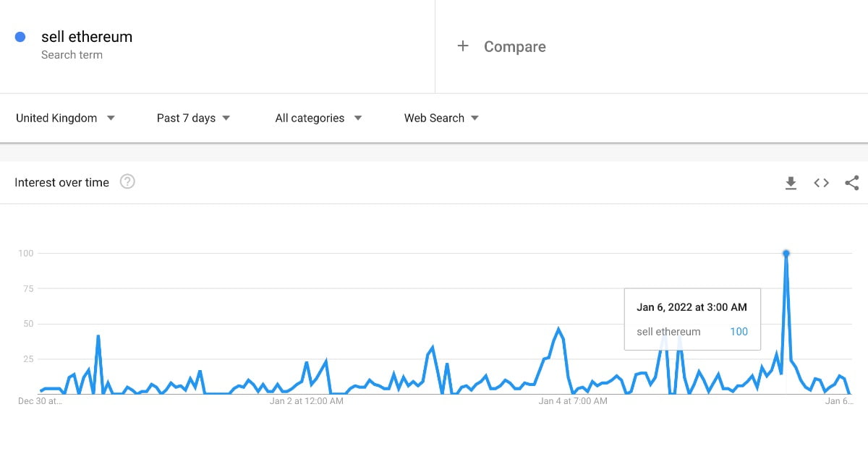
Task: Share the Interest over time chart
Action: (851, 183)
